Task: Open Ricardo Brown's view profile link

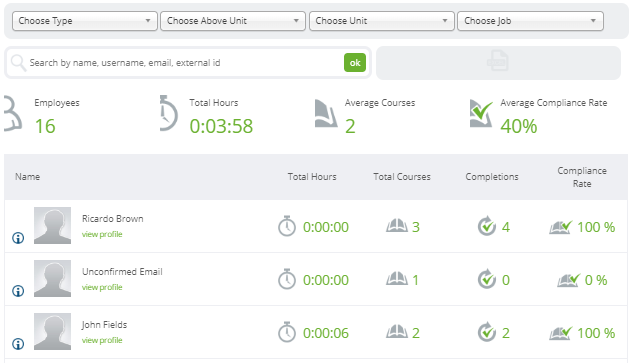Action: coord(102,234)
